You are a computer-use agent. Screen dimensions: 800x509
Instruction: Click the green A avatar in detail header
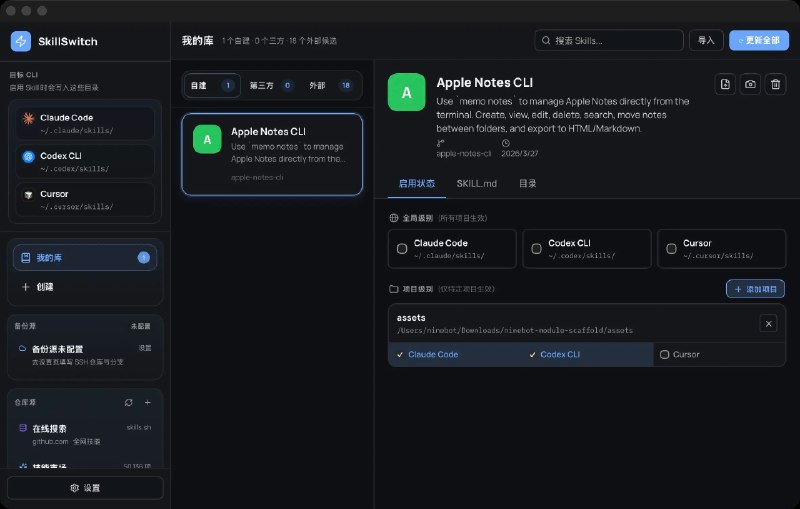click(407, 92)
